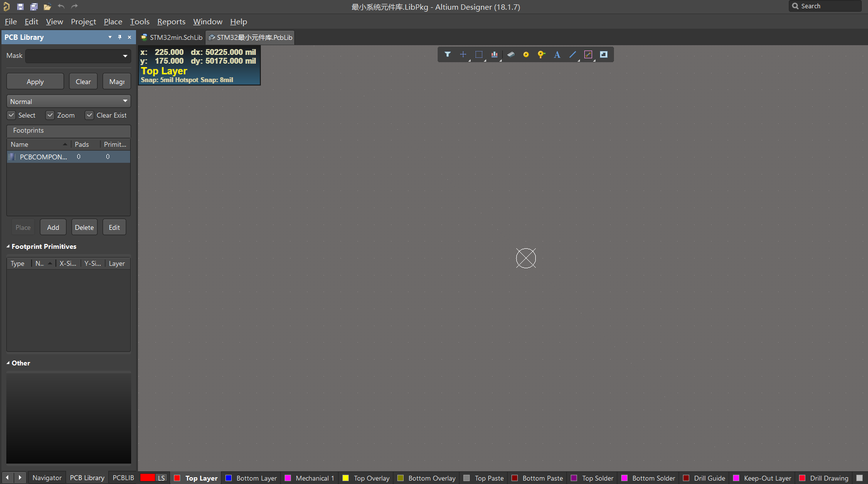Open the Reports menu
This screenshot has width=868, height=484.
point(171,21)
